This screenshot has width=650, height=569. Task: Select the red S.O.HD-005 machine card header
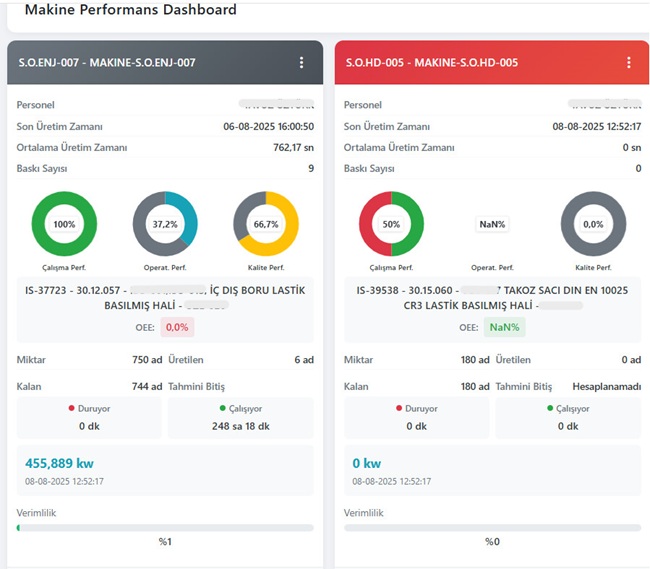(470, 62)
